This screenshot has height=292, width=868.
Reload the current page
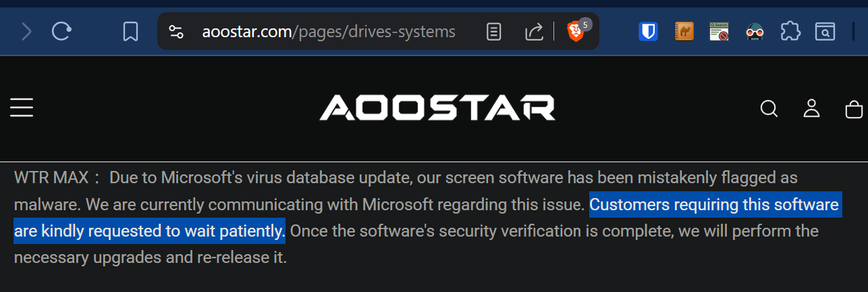click(x=61, y=32)
